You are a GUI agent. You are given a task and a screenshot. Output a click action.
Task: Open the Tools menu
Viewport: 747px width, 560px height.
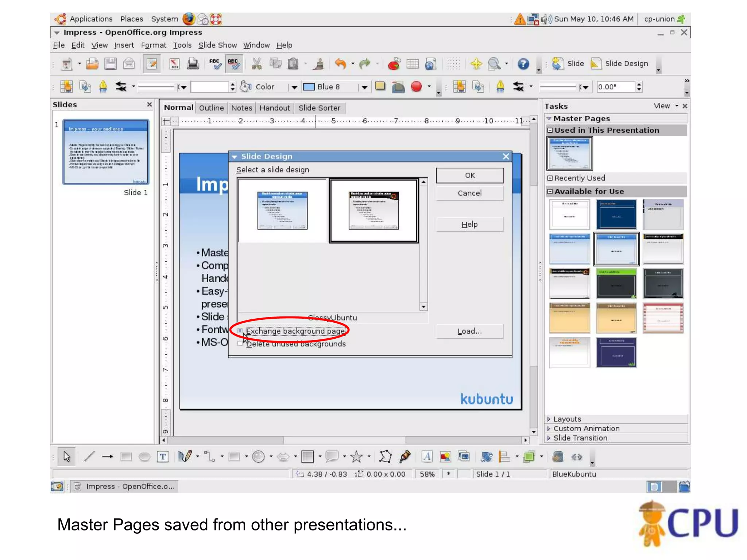(x=182, y=45)
